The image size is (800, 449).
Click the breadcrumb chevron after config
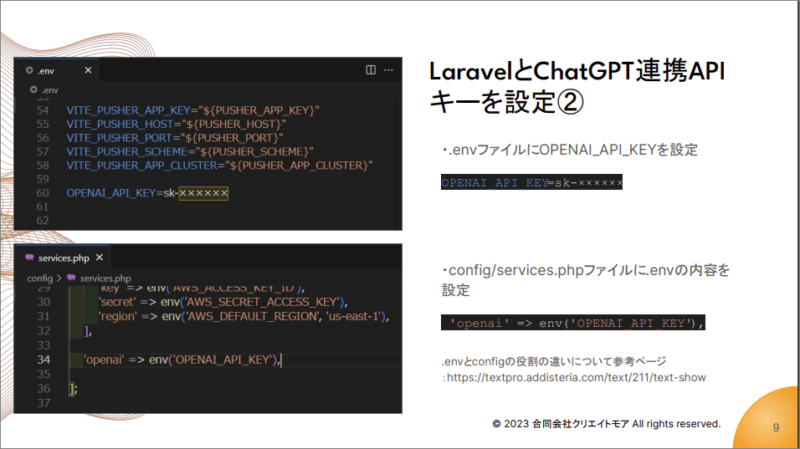pyautogui.click(x=59, y=278)
